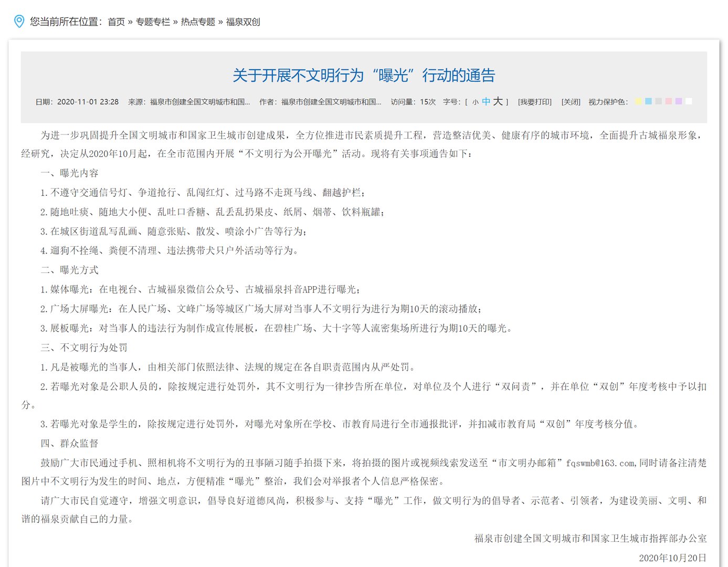Screen dimensions: 728x567
Task: Enlarge text with the 大 option
Action: click(499, 101)
